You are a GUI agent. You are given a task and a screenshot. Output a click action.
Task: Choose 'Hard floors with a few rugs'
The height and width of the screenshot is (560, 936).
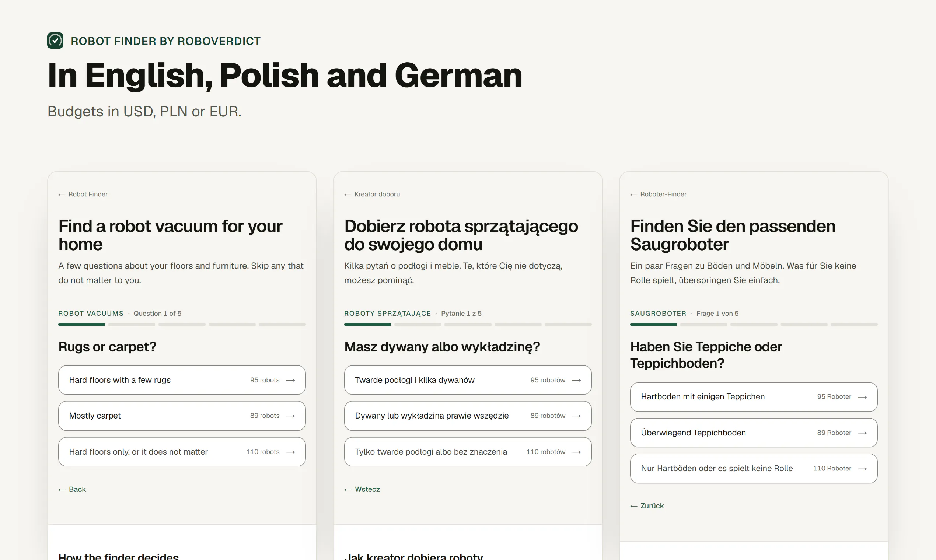point(182,380)
